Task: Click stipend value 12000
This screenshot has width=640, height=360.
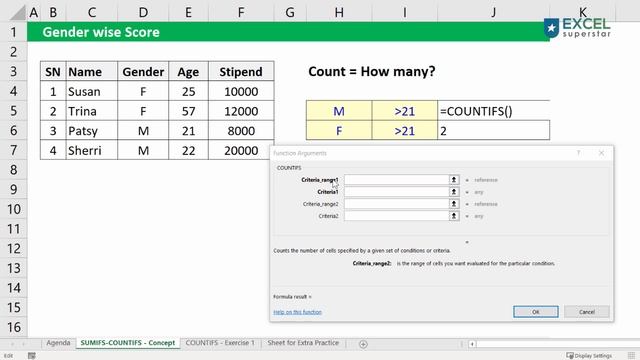Action: coord(241,111)
